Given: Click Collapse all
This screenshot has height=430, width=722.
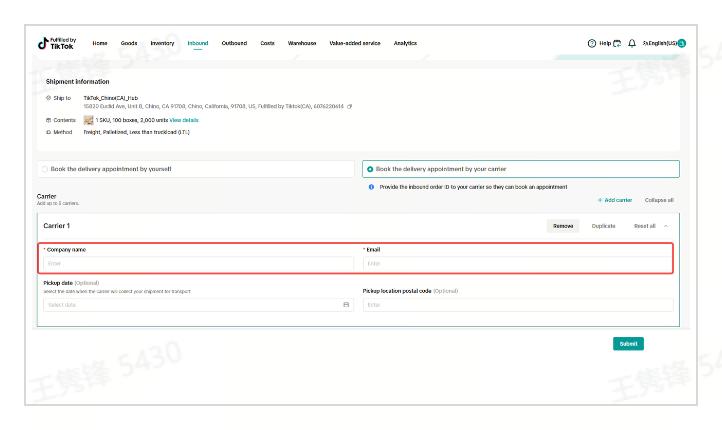Looking at the screenshot, I should (659, 200).
